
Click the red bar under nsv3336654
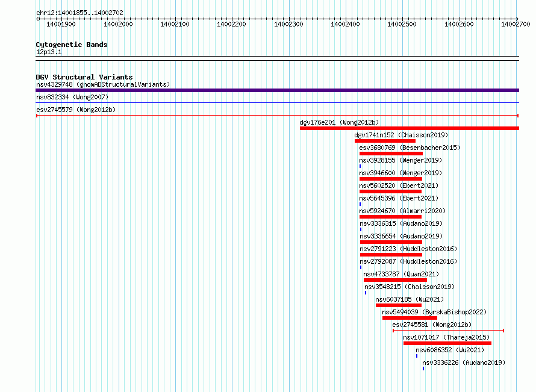tap(391, 242)
